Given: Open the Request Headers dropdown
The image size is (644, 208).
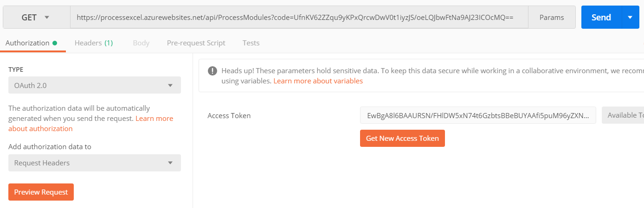Looking at the screenshot, I should tap(95, 163).
